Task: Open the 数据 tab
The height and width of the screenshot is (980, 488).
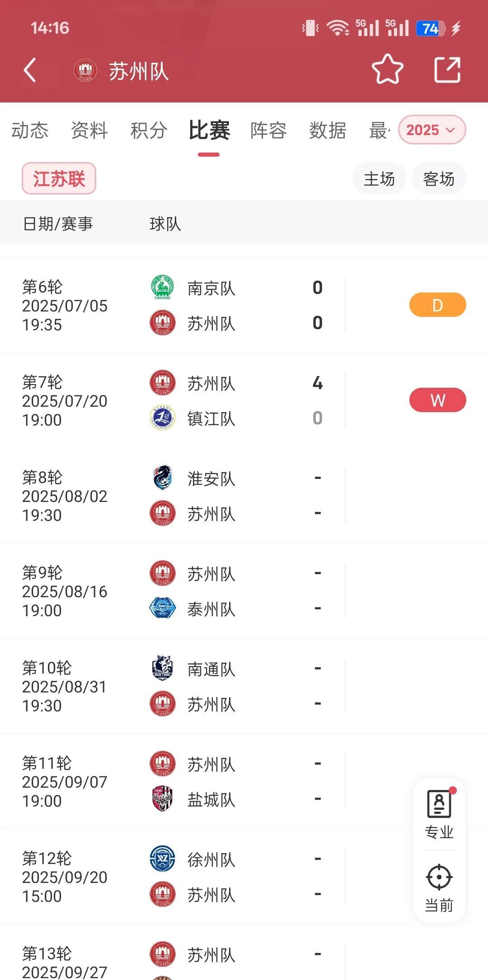Action: click(328, 130)
